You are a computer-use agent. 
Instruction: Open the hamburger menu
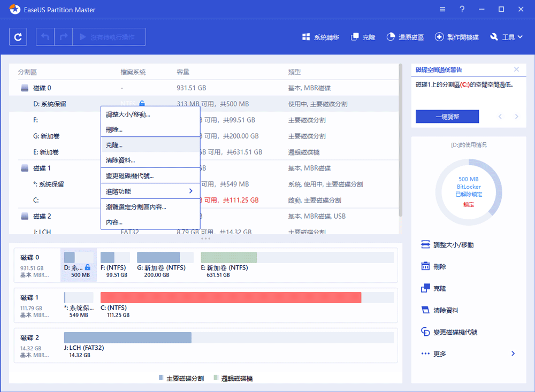pos(442,9)
